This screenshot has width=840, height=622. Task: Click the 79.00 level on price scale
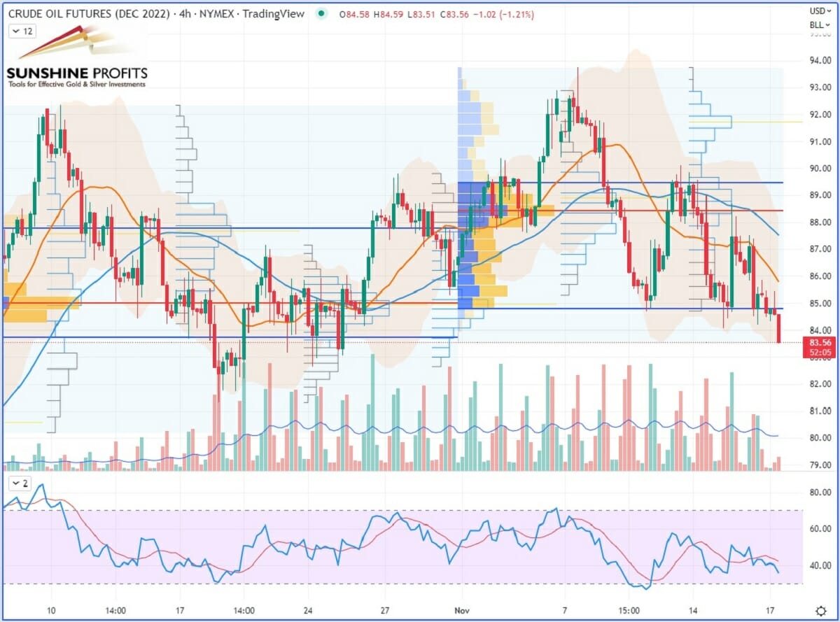pos(820,465)
